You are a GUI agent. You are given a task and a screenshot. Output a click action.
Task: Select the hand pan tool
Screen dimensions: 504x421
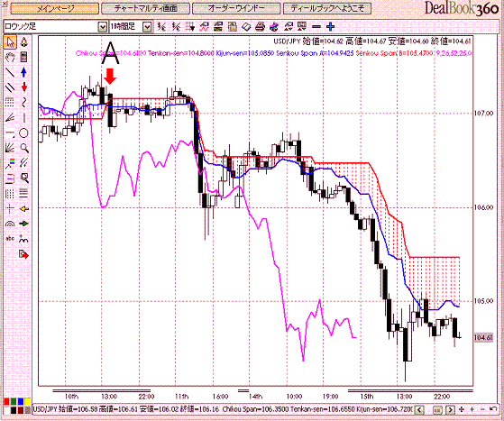(10, 58)
